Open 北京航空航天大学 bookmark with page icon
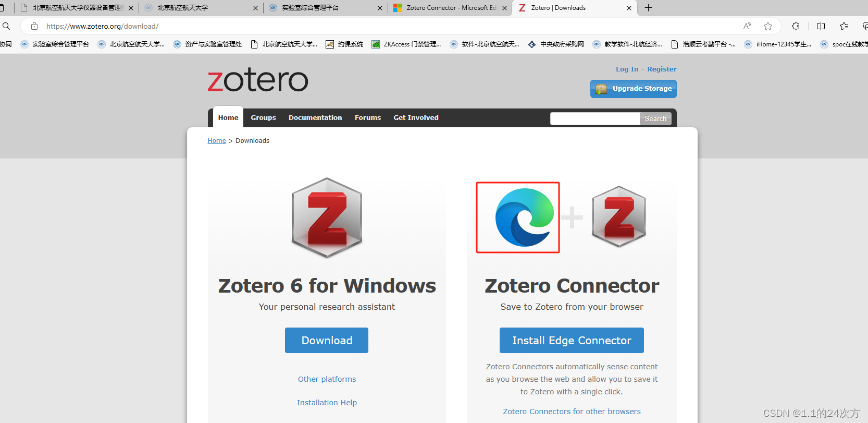Screen dimensions: 868x423 [x=284, y=44]
